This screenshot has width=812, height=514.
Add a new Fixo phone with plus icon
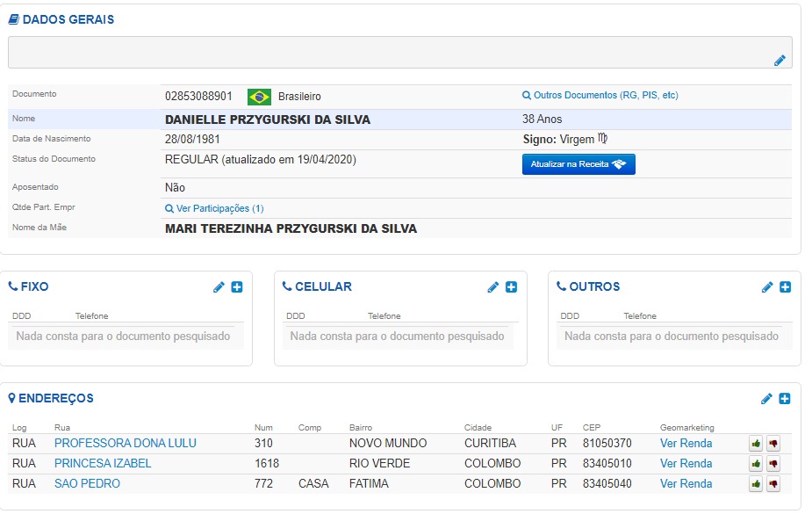[x=237, y=287]
